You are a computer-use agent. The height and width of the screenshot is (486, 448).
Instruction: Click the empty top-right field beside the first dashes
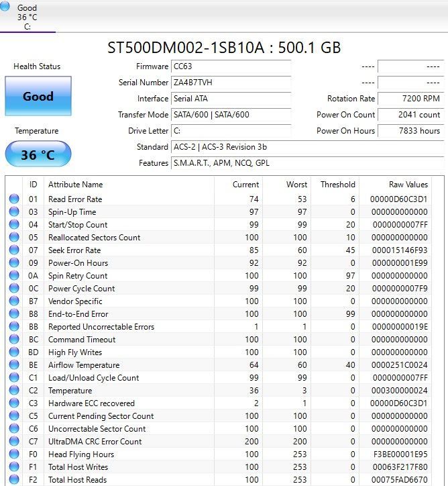click(411, 66)
